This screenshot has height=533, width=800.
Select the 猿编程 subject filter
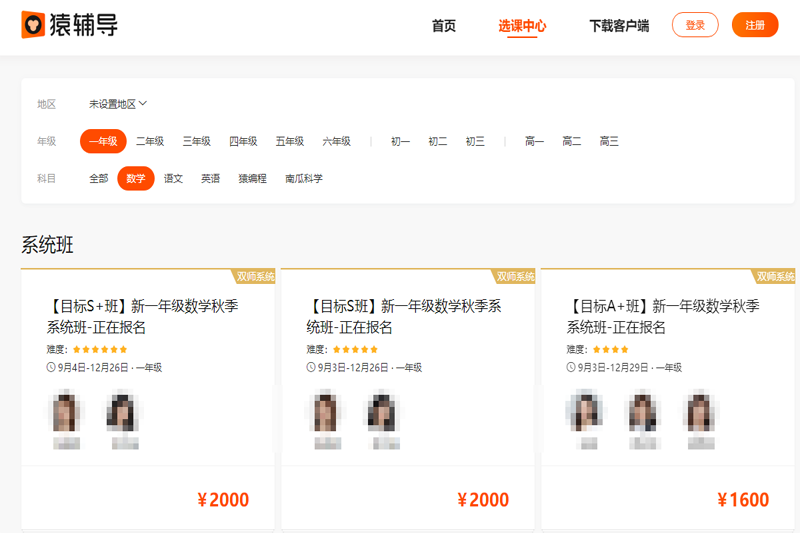tap(252, 179)
